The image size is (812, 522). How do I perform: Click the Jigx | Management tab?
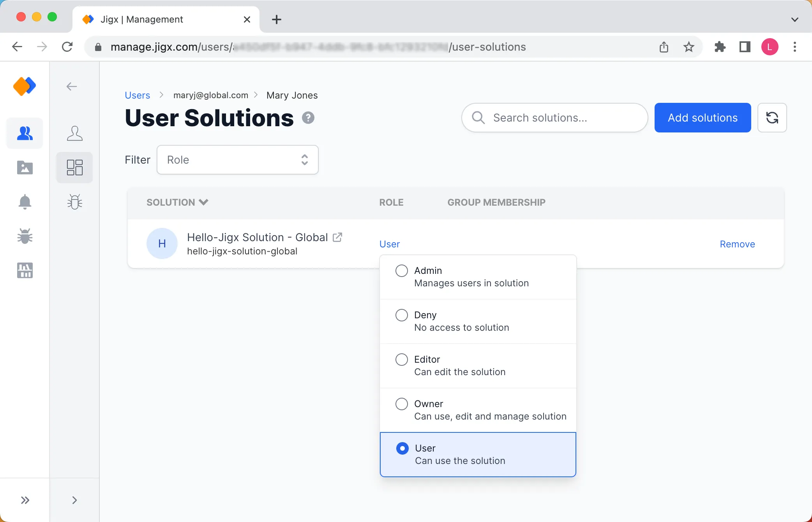coord(166,19)
